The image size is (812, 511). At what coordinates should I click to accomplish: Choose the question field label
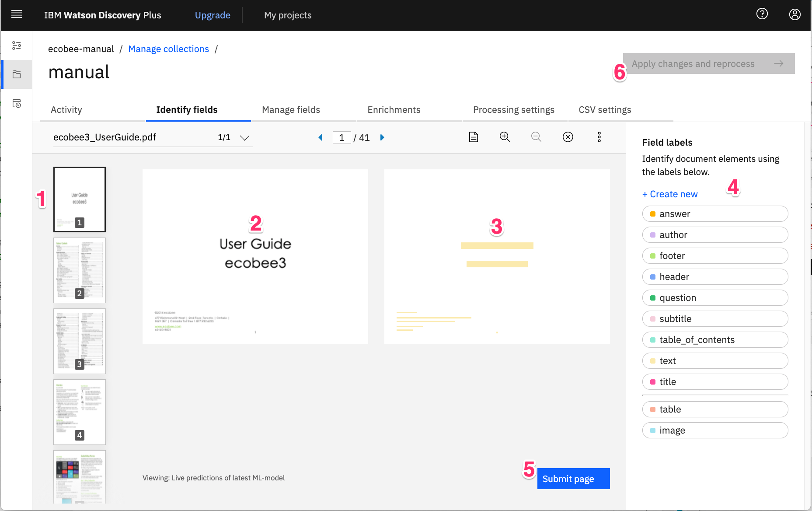click(715, 298)
